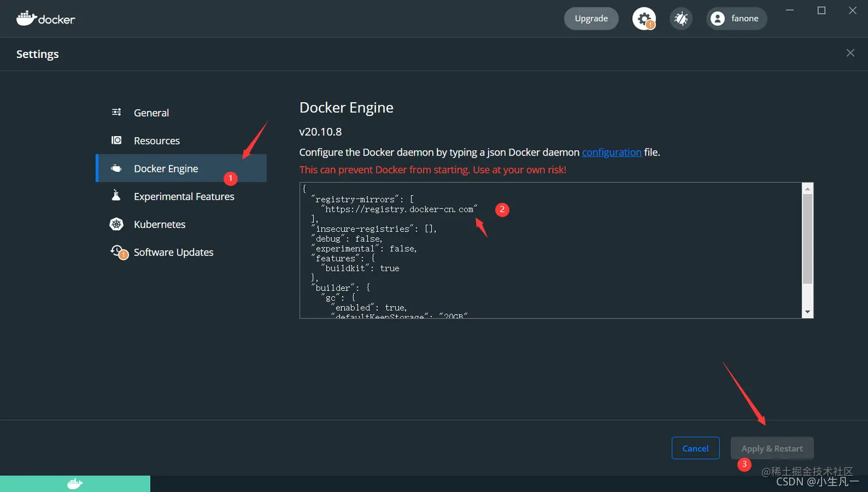Click the General sliders icon
Viewport: 868px width, 492px height.
tap(117, 113)
